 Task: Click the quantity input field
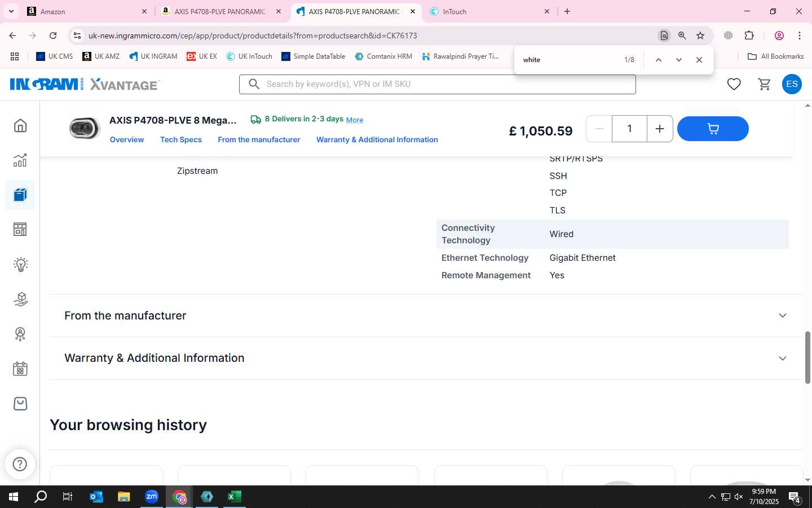629,129
